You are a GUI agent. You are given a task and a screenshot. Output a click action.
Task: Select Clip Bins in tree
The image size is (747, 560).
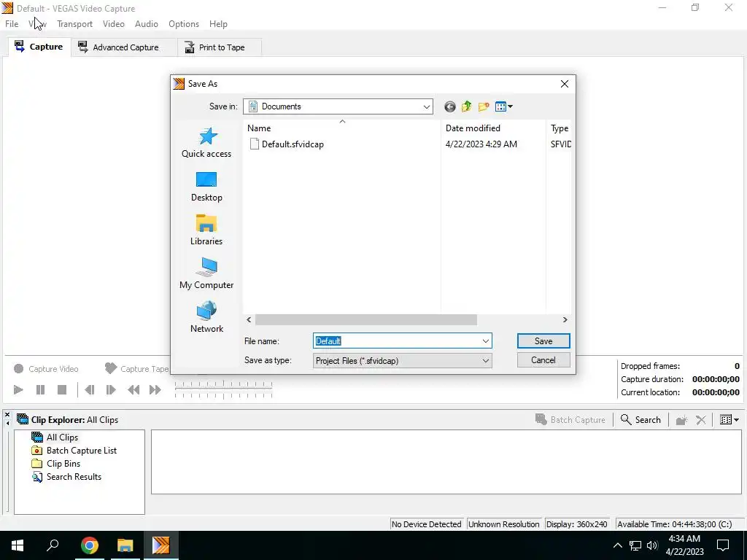(63, 464)
